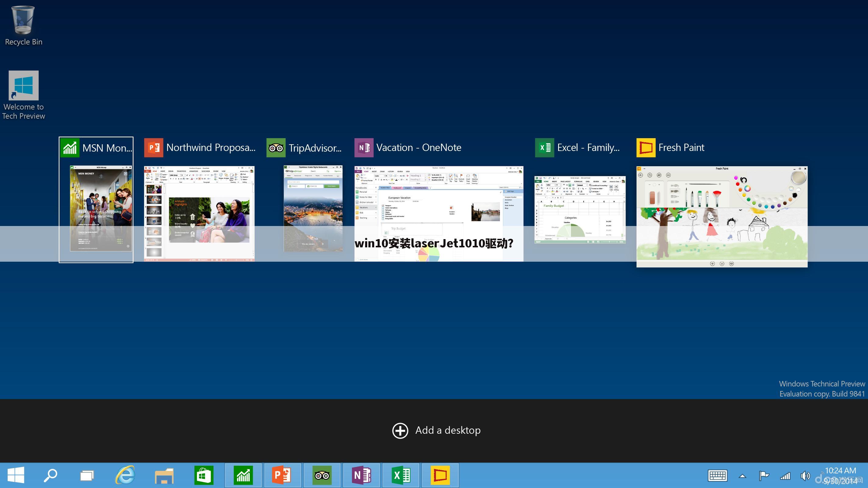Image resolution: width=868 pixels, height=488 pixels.
Task: Switch to OneNote via taskbar icon
Action: point(361,475)
